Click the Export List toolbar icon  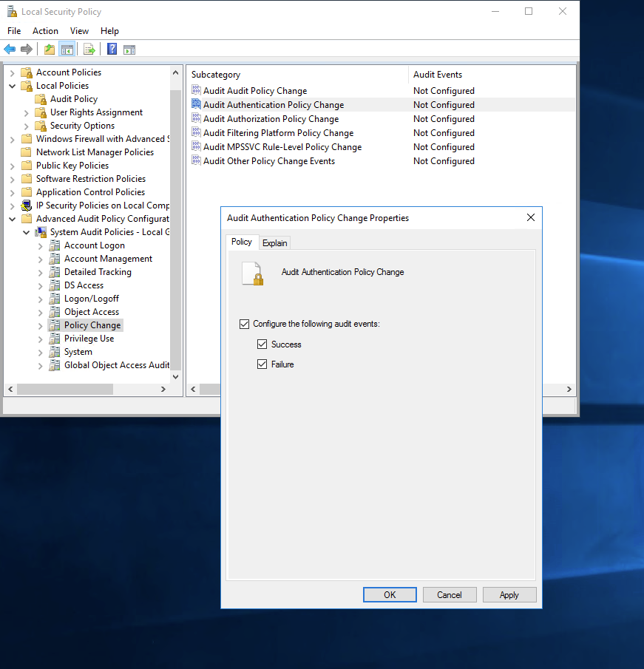[x=89, y=49]
